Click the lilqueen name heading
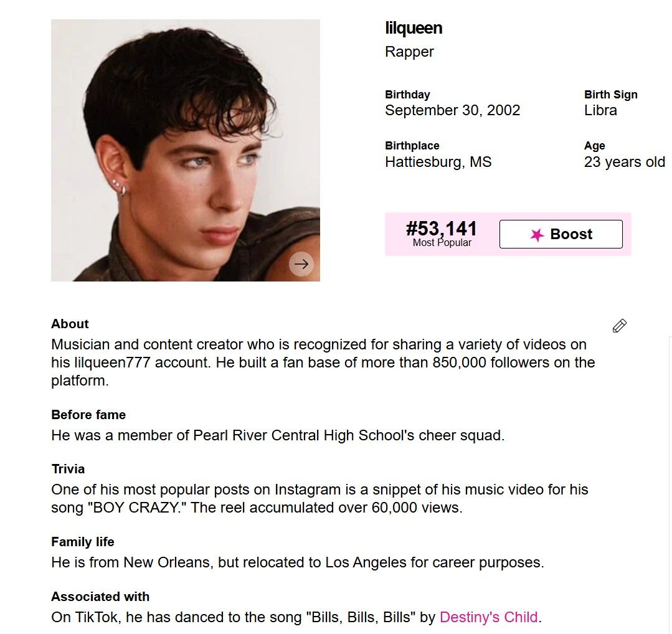672x634 pixels. (414, 28)
